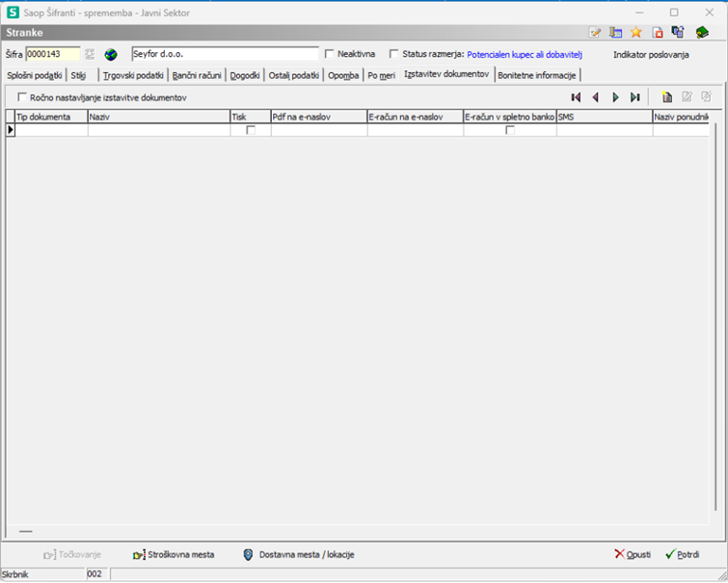Open the Ostali podatki tab

[293, 75]
